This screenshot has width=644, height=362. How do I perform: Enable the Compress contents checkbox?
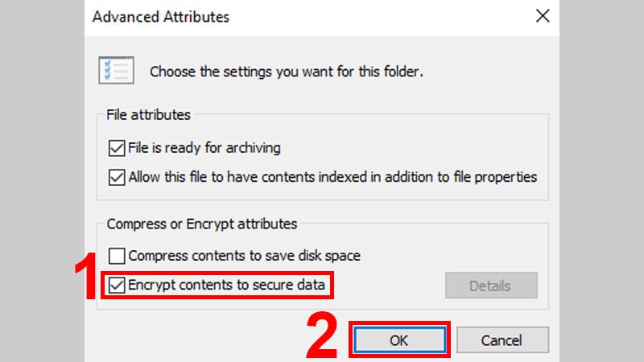pyautogui.click(x=117, y=257)
